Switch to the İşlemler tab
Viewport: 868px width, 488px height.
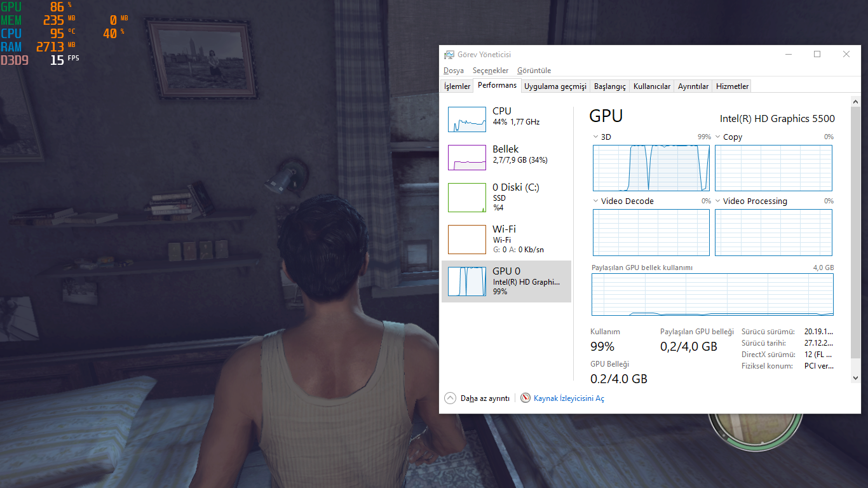coord(458,86)
